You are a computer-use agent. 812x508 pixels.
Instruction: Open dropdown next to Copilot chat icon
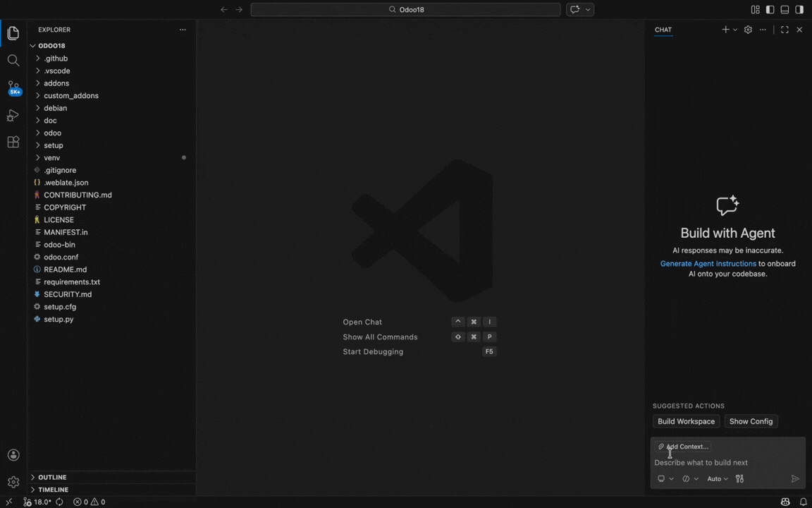pyautogui.click(x=588, y=9)
